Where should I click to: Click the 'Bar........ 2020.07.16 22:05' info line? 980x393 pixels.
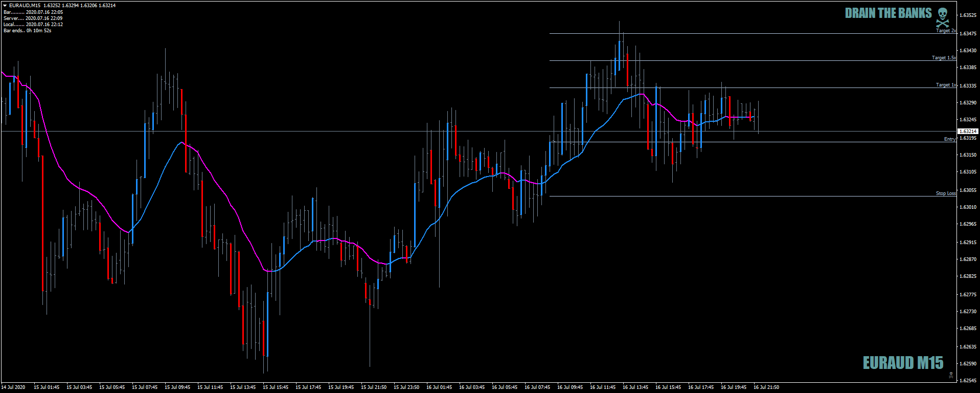point(33,12)
